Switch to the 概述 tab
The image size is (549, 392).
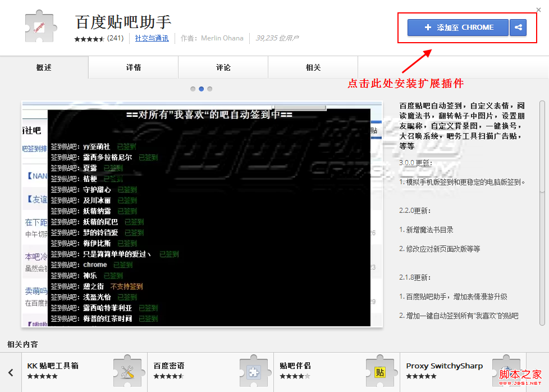pyautogui.click(x=43, y=67)
